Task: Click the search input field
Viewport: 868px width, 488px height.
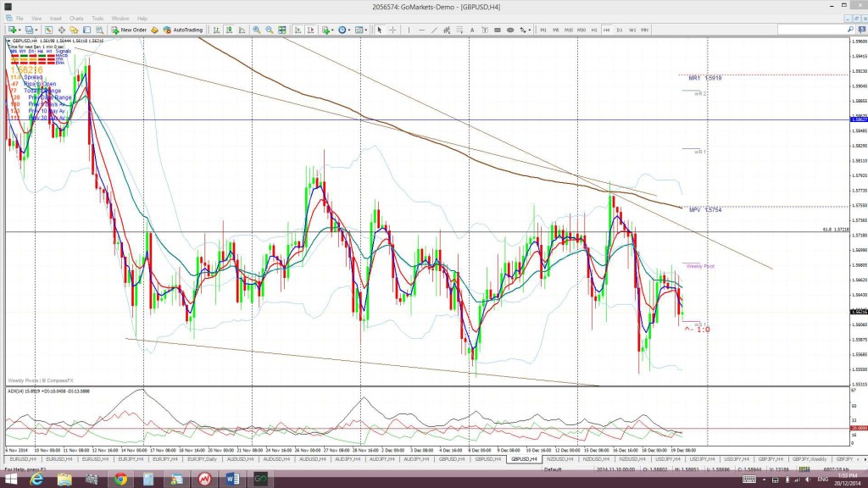Action: coord(811,30)
